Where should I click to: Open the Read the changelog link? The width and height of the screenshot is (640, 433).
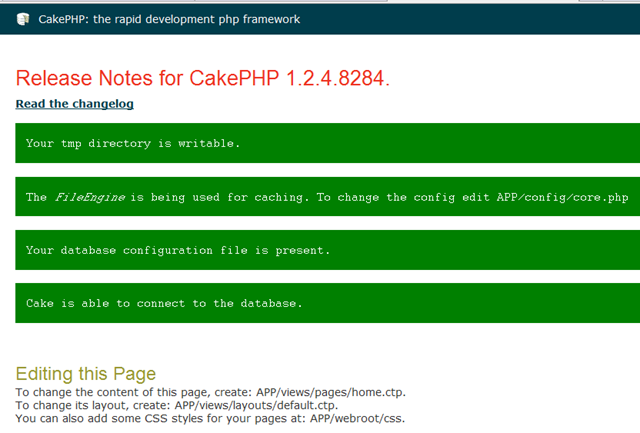point(75,104)
